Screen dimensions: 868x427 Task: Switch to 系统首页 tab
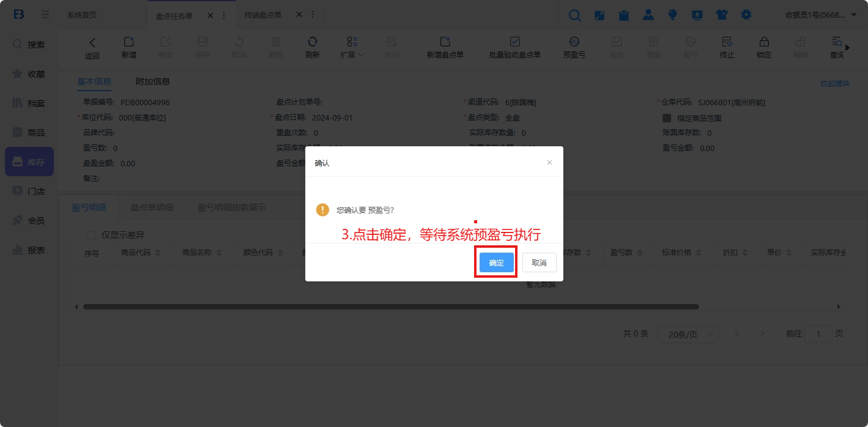tap(82, 15)
